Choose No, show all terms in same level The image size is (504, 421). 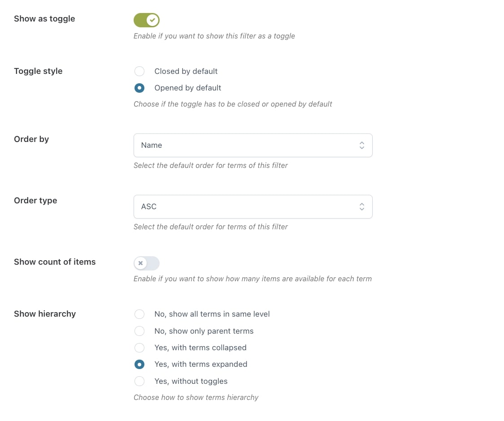tap(139, 314)
